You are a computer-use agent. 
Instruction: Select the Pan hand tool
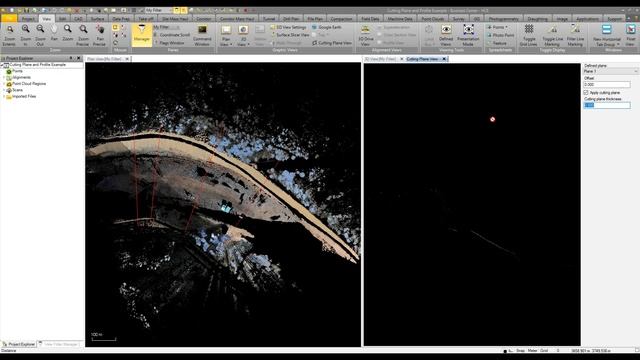(54, 33)
